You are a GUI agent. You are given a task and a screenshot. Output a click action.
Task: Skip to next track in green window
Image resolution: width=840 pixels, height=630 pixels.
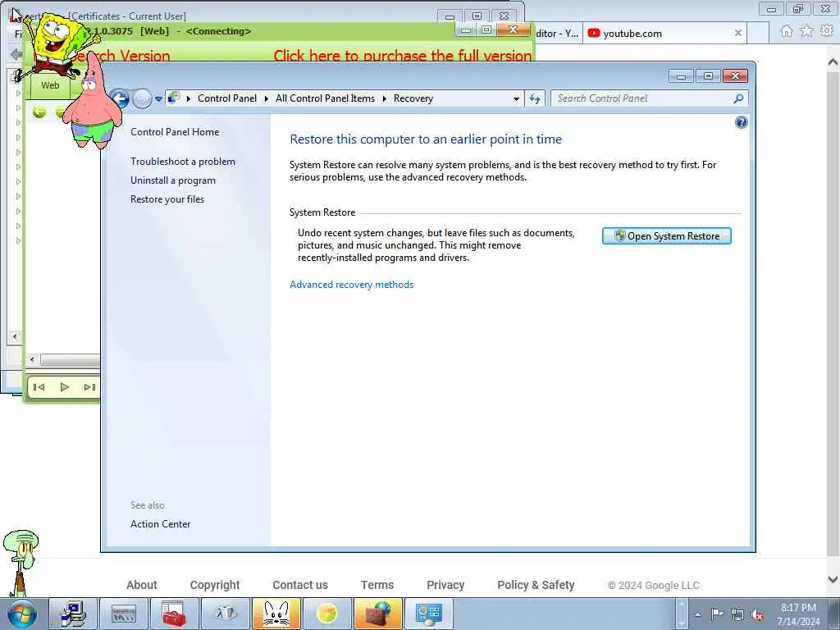pos(89,387)
